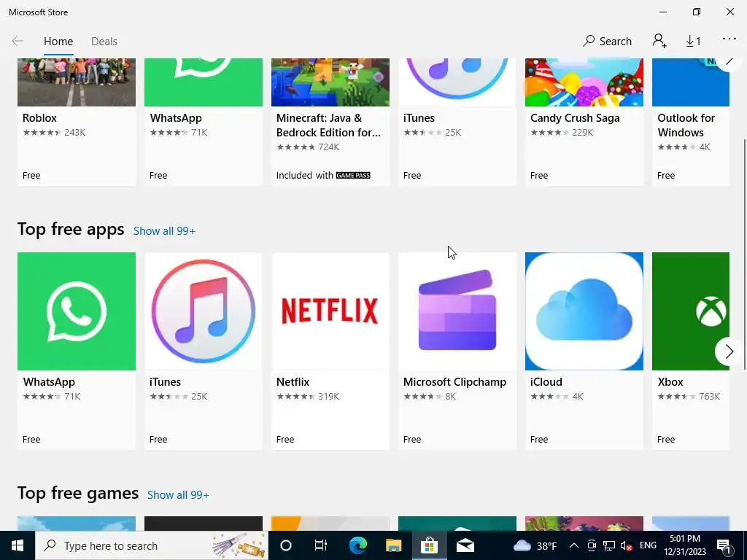Open ENG language input switcher
The image size is (747, 560).
648,545
